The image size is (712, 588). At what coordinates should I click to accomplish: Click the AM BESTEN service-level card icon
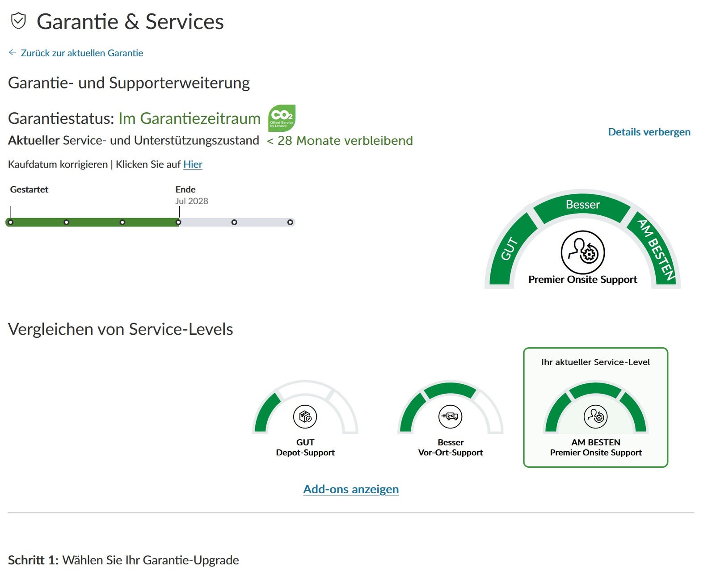[595, 416]
